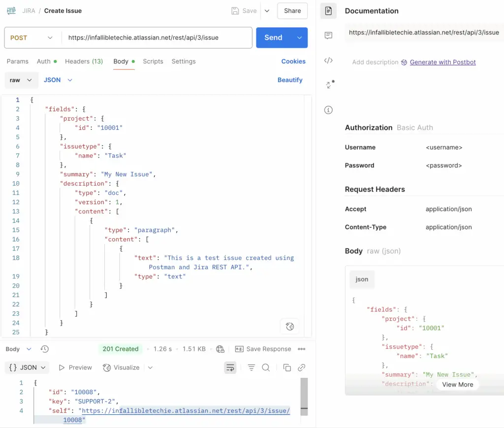Viewport: 504px width, 428px height.
Task: Click the Save floppy disk icon
Action: pyautogui.click(x=235, y=11)
